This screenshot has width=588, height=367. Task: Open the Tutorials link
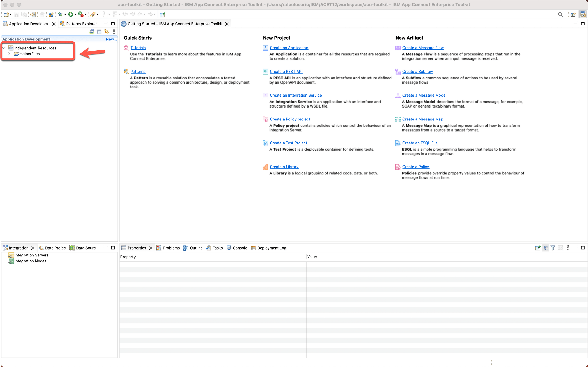[138, 48]
